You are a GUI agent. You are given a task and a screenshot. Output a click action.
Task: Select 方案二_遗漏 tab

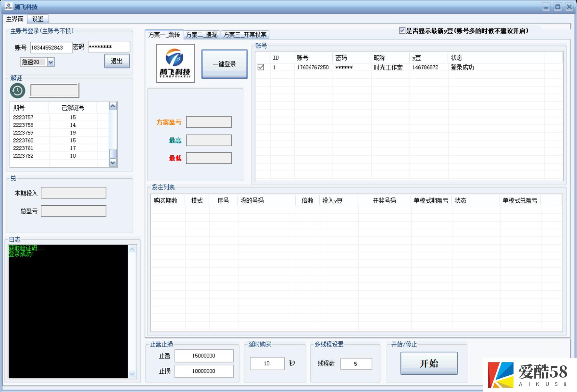[202, 35]
